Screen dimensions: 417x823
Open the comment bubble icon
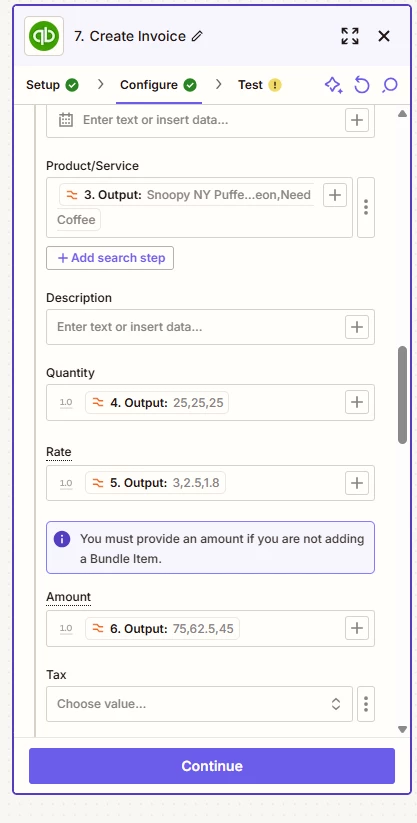click(x=390, y=85)
